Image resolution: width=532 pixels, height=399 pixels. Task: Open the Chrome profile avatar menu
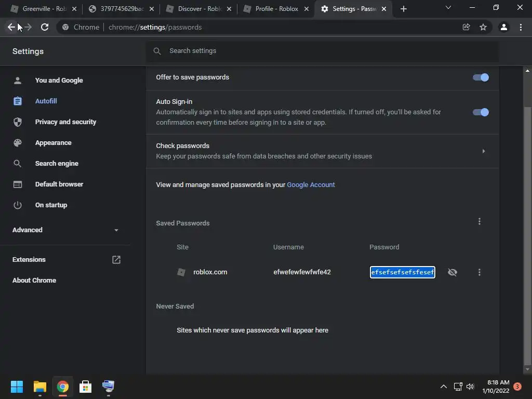pyautogui.click(x=504, y=27)
